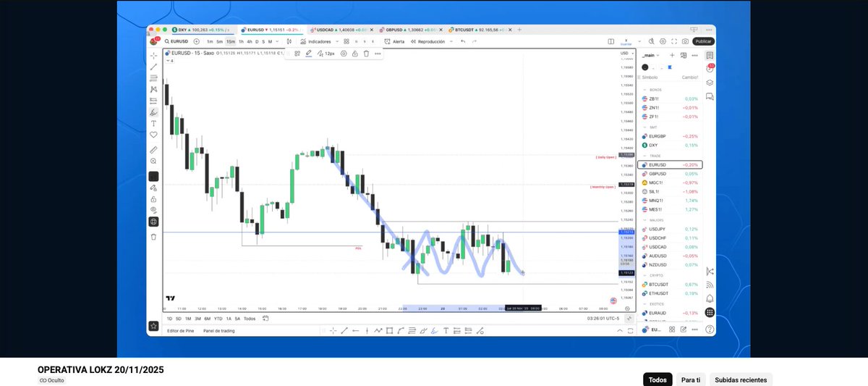
Task: Open the Fibonacci tools group
Action: tap(153, 77)
